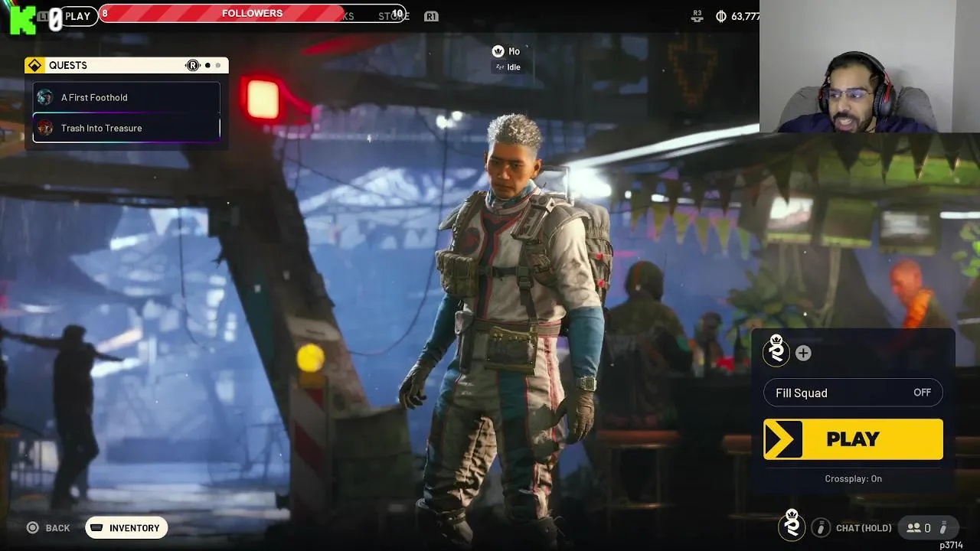
Task: Click the yellow arrow on the Play button
Action: point(783,439)
